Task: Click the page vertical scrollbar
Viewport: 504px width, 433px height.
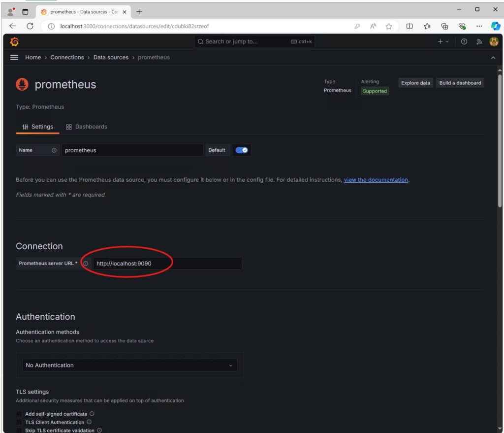Action: 500,138
